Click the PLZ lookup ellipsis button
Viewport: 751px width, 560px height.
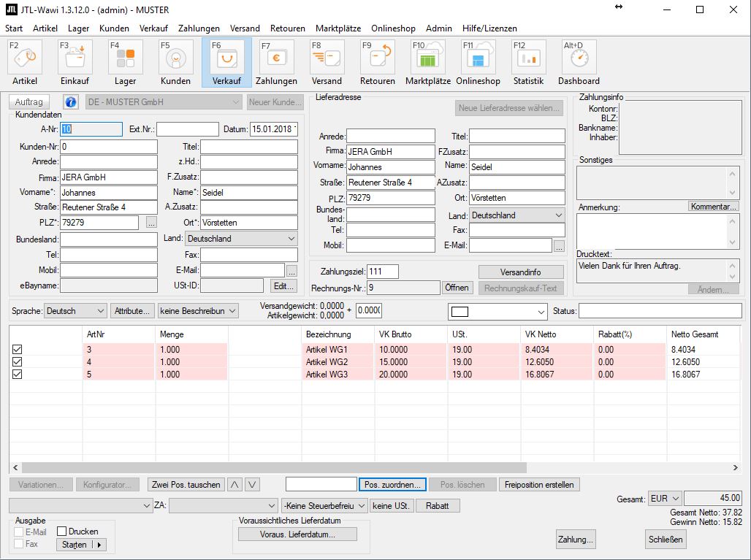(151, 223)
